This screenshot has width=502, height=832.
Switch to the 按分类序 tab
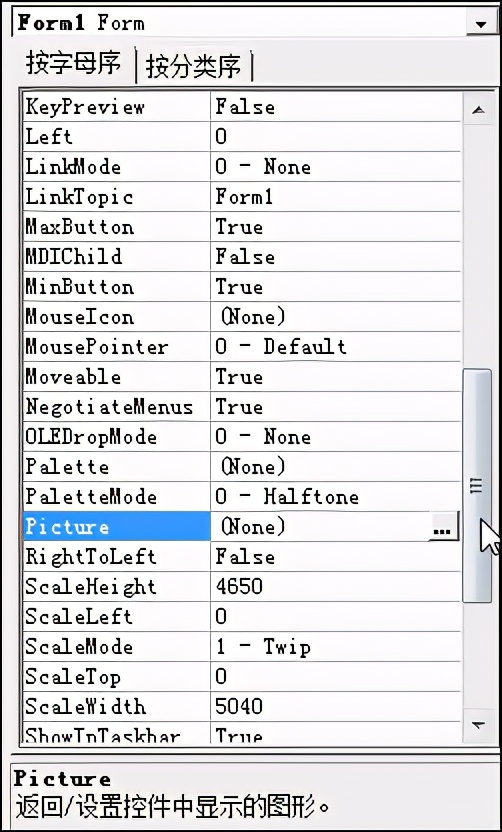194,67
